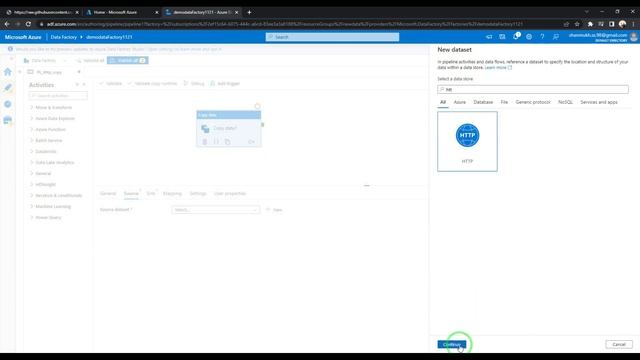Open the browser extensions puzzle icon
This screenshot has width=640, height=360.
pyautogui.click(x=590, y=24)
